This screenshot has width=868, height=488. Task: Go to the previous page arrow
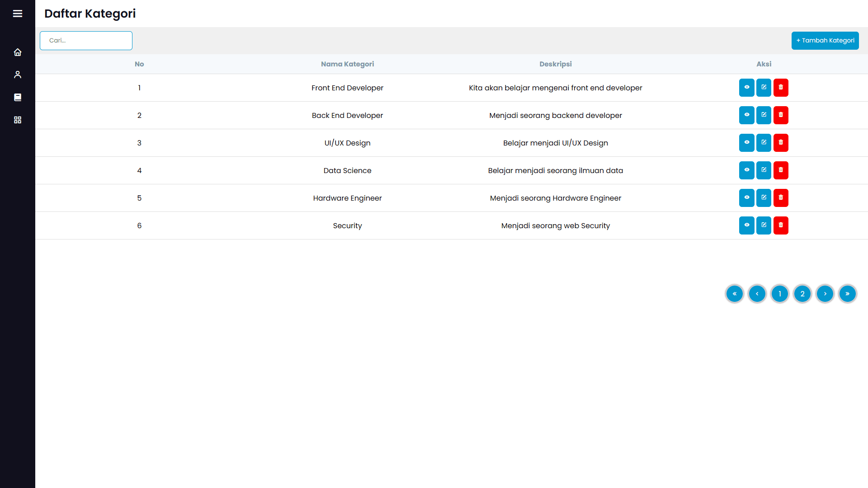pos(757,294)
